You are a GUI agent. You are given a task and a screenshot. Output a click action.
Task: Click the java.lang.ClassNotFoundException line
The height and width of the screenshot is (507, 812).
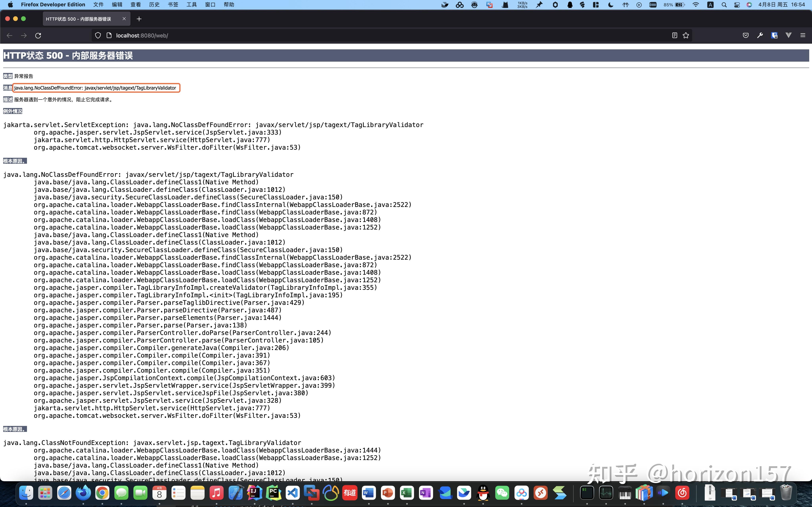point(152,443)
